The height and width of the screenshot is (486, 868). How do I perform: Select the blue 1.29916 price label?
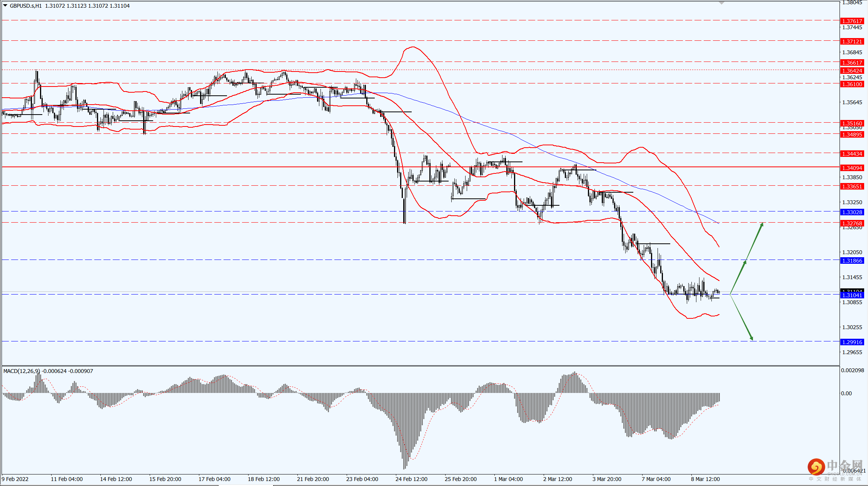tap(852, 342)
